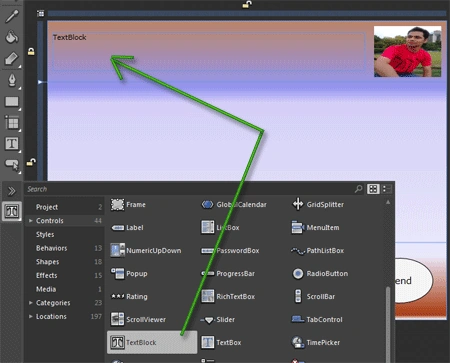Select the recent TextBlock asset in toolbar
The image size is (450, 363).
pyautogui.click(x=12, y=211)
